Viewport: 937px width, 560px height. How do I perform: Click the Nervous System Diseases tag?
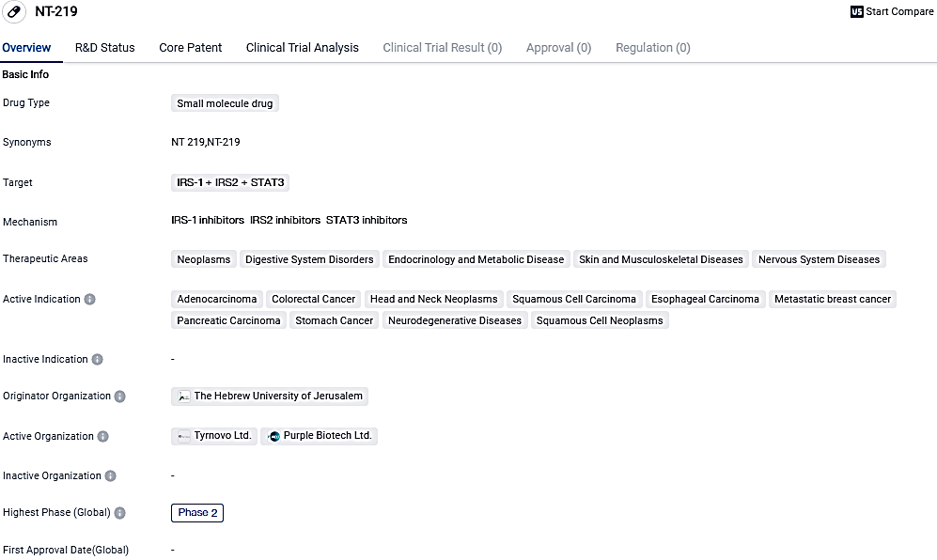tap(819, 259)
